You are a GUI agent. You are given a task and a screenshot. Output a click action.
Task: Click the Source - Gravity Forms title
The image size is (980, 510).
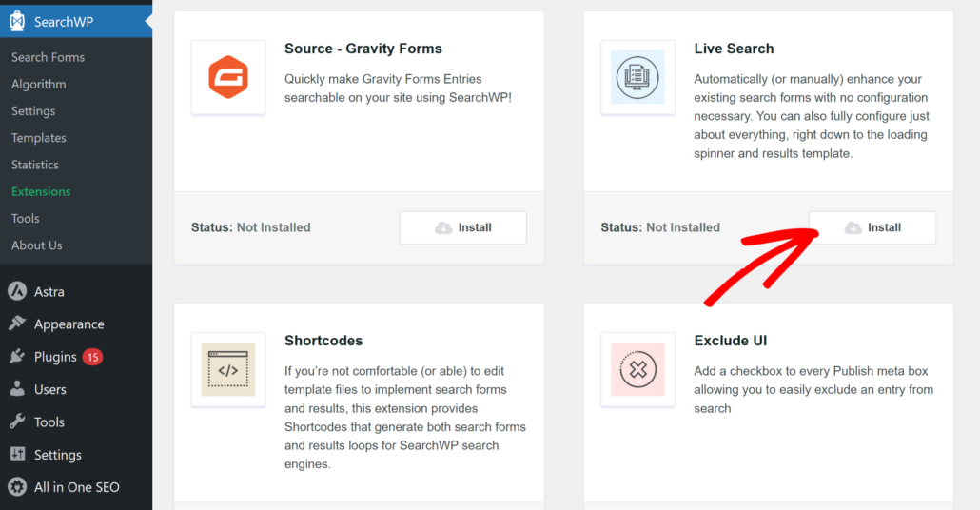[363, 49]
